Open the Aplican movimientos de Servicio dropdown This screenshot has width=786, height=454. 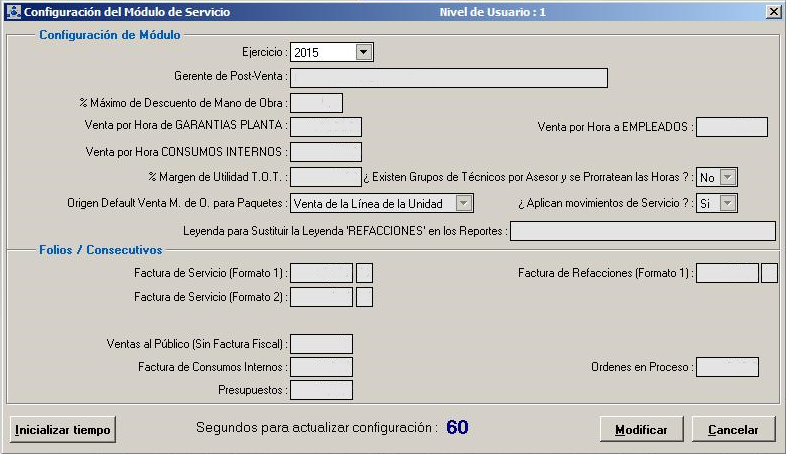[x=728, y=204]
